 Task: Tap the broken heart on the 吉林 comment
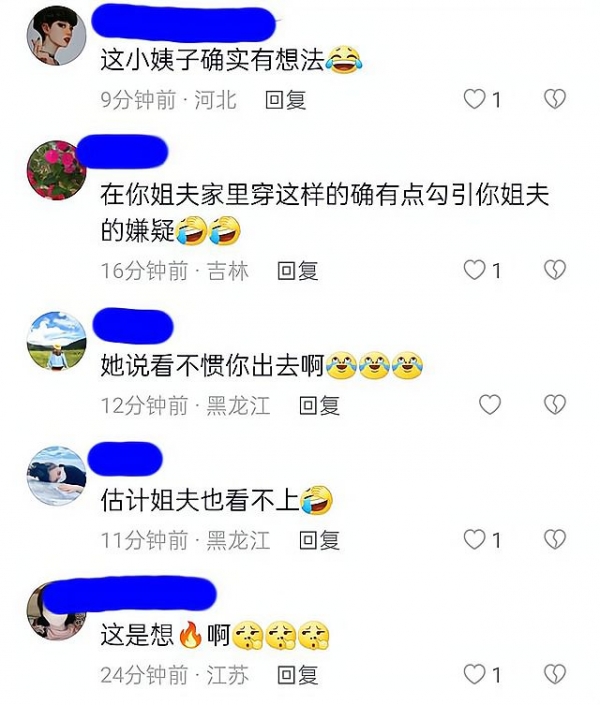[x=555, y=270]
